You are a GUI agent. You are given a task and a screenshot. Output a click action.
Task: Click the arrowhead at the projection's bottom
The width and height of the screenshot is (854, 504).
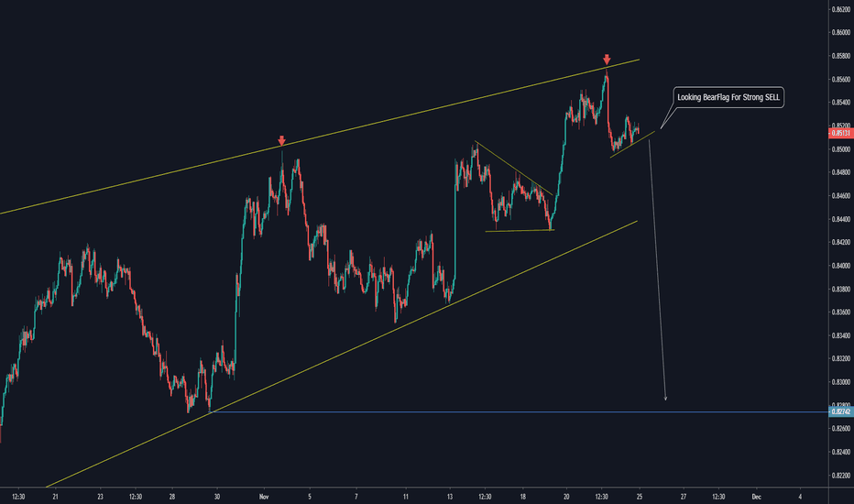[665, 399]
